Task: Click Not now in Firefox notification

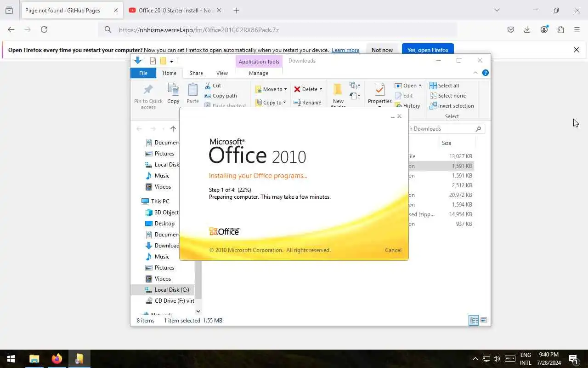Action: tap(382, 50)
